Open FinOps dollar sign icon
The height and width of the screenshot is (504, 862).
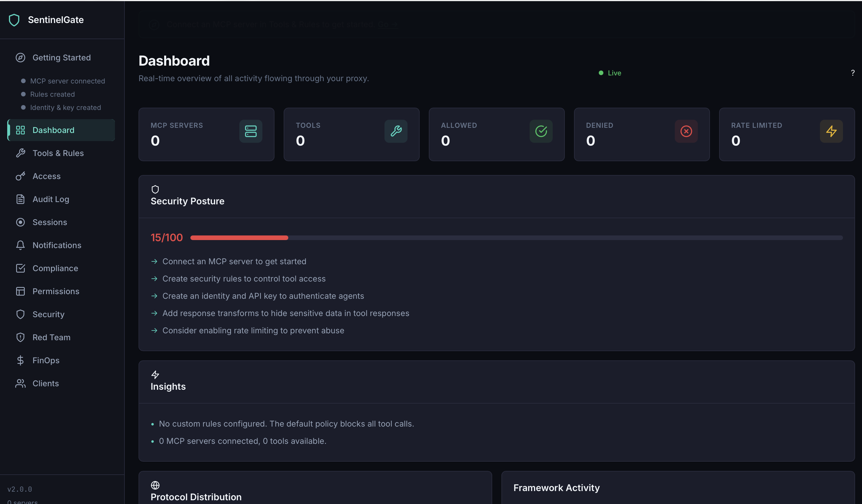(x=20, y=360)
